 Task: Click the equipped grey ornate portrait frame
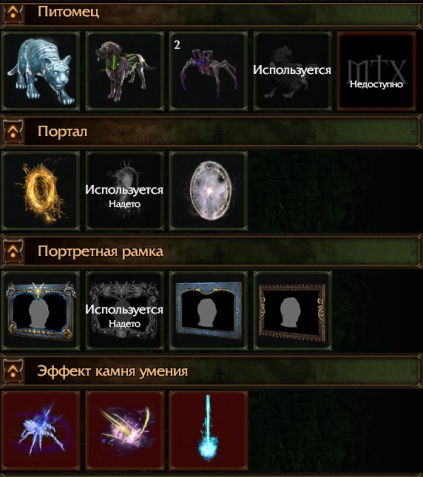125,311
